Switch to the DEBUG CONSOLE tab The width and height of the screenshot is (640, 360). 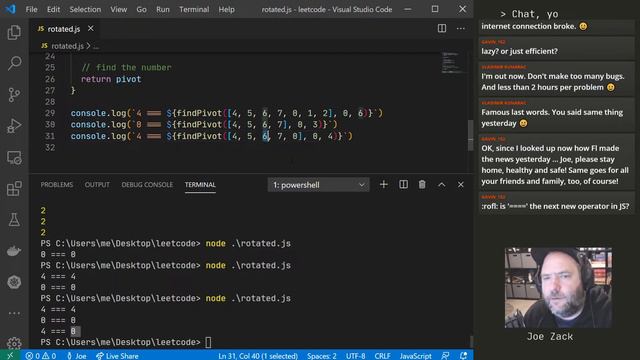point(147,184)
